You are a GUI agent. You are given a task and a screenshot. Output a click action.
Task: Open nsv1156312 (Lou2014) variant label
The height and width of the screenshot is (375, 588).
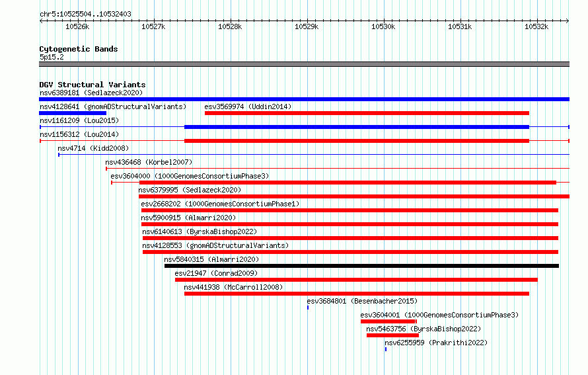point(79,134)
